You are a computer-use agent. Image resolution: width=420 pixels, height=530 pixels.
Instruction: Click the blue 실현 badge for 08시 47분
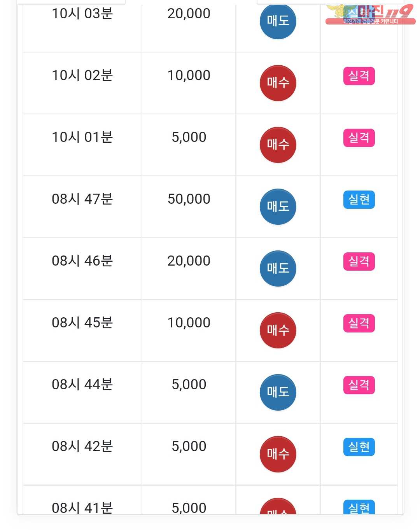tap(359, 199)
